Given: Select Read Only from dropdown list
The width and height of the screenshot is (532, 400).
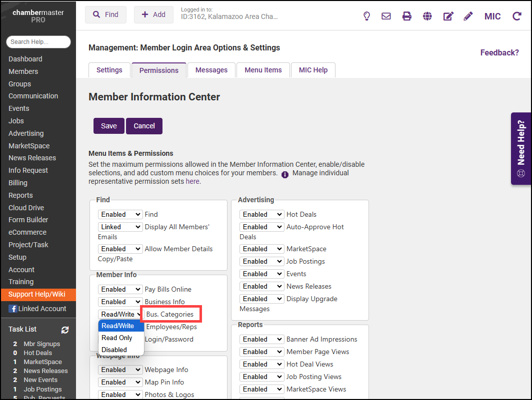Looking at the screenshot, I should point(117,338).
